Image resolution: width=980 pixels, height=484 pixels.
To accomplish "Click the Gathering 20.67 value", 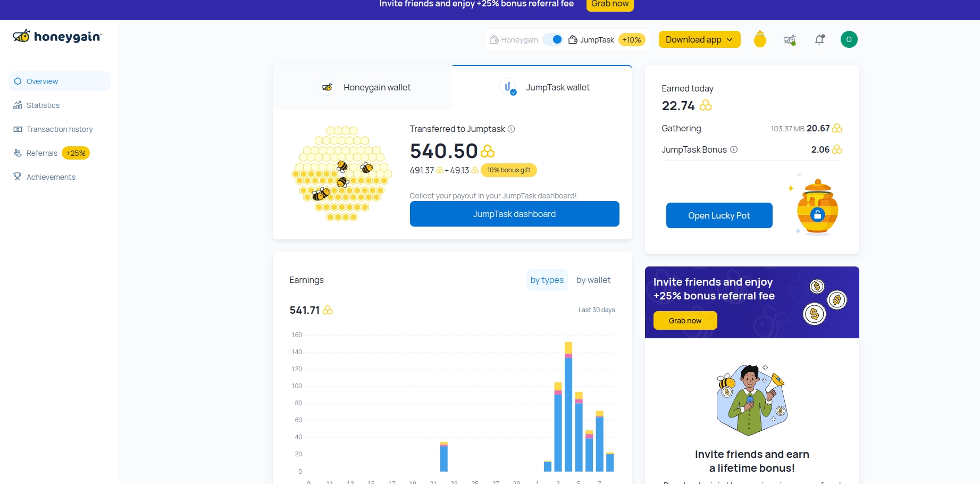I will click(818, 128).
